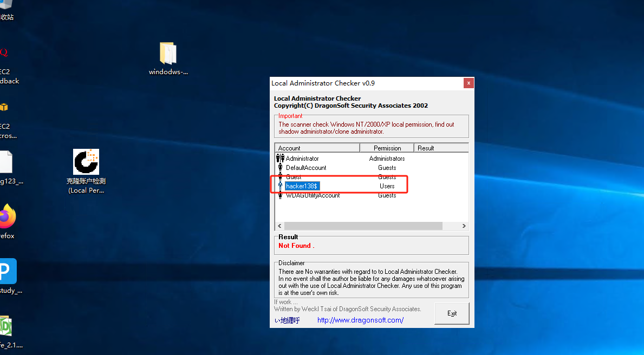Screen dimensions: 644x355
Task: Open the dragonsoft.com link
Action: [360, 320]
